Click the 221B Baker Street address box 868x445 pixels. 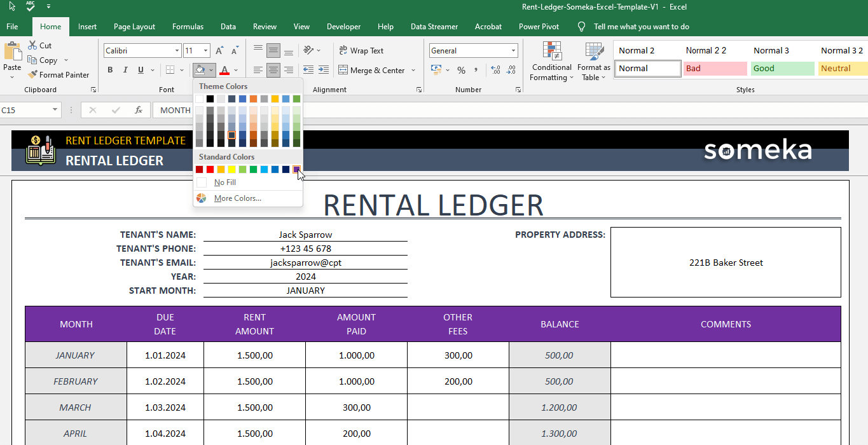pyautogui.click(x=726, y=263)
